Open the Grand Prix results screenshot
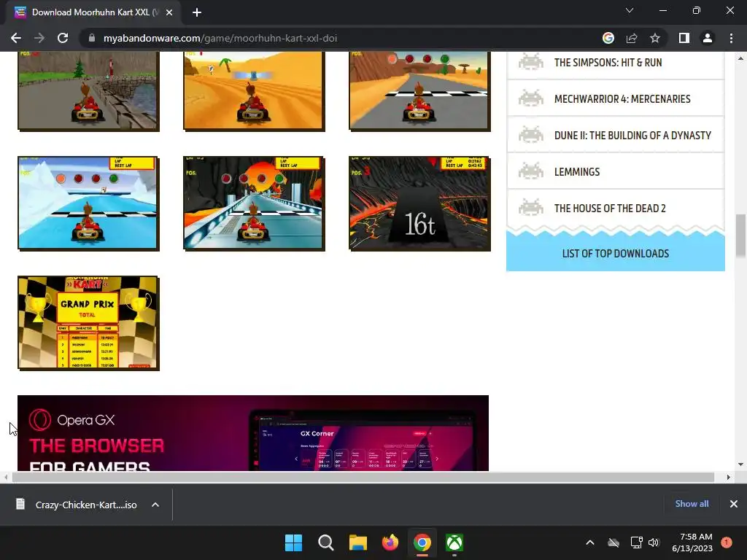The image size is (747, 560). click(x=88, y=323)
